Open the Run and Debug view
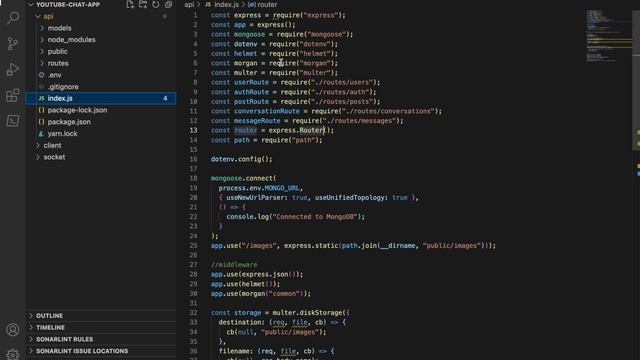 (x=13, y=69)
